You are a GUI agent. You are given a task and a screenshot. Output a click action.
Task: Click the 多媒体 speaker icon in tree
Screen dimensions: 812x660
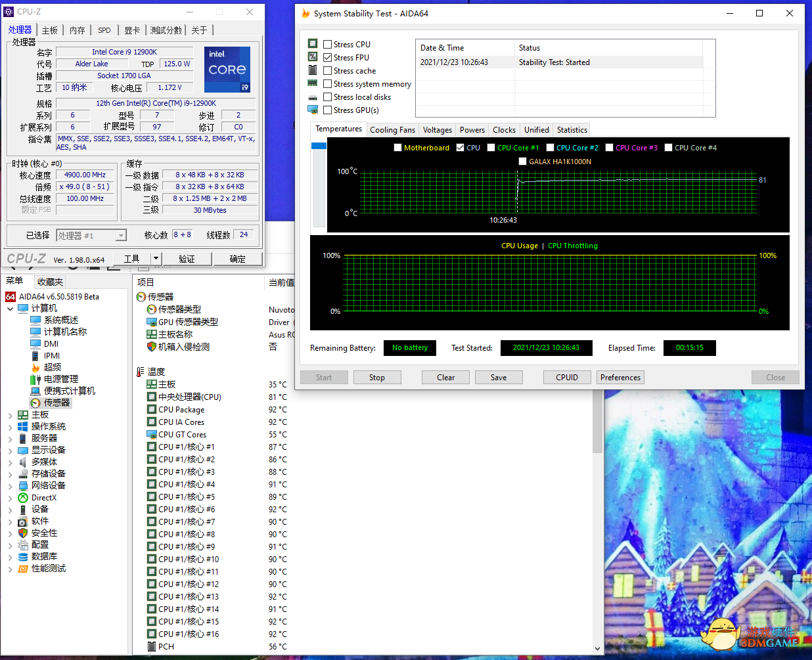coord(23,462)
